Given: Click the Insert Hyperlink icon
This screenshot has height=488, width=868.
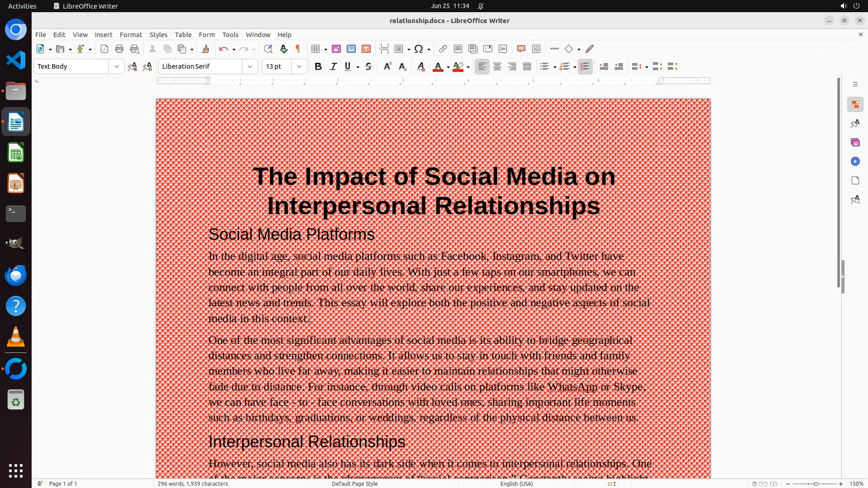Looking at the screenshot, I should 443,49.
